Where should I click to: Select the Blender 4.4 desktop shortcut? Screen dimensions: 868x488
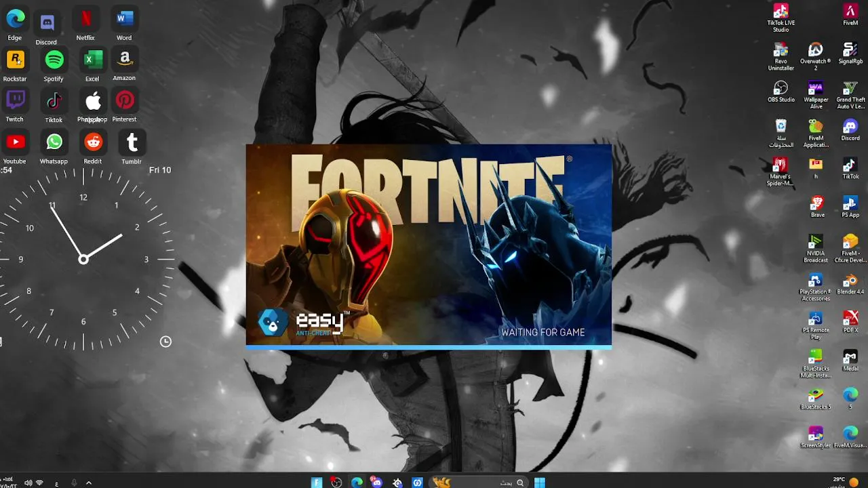point(850,284)
